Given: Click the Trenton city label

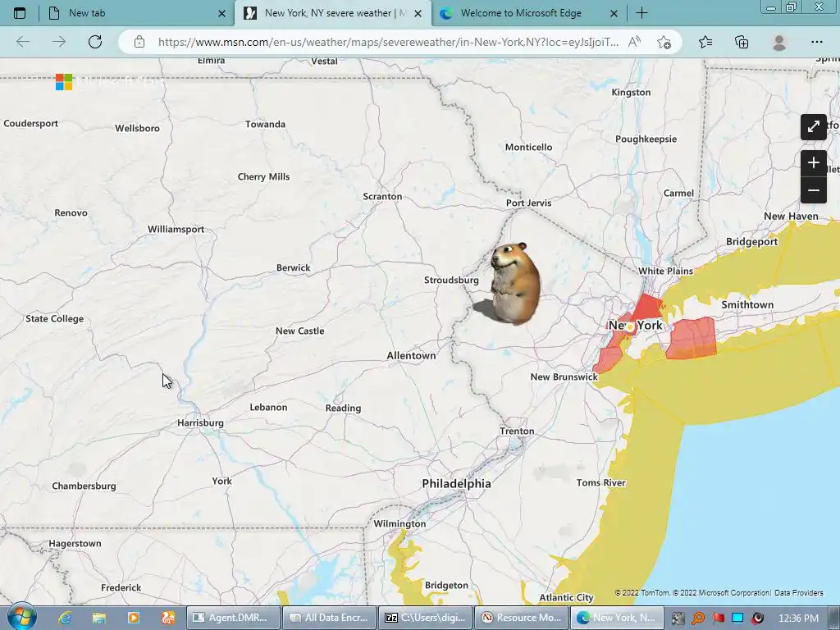Looking at the screenshot, I should coord(517,431).
